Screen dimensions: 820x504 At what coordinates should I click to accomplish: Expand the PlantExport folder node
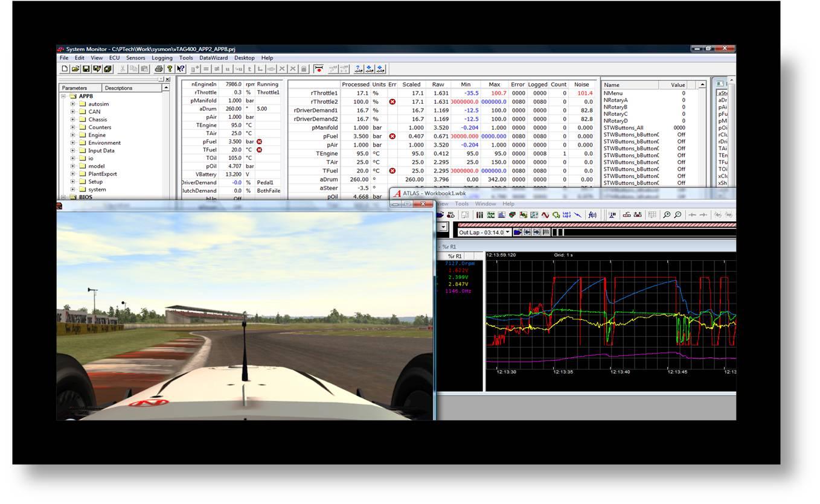tap(73, 174)
